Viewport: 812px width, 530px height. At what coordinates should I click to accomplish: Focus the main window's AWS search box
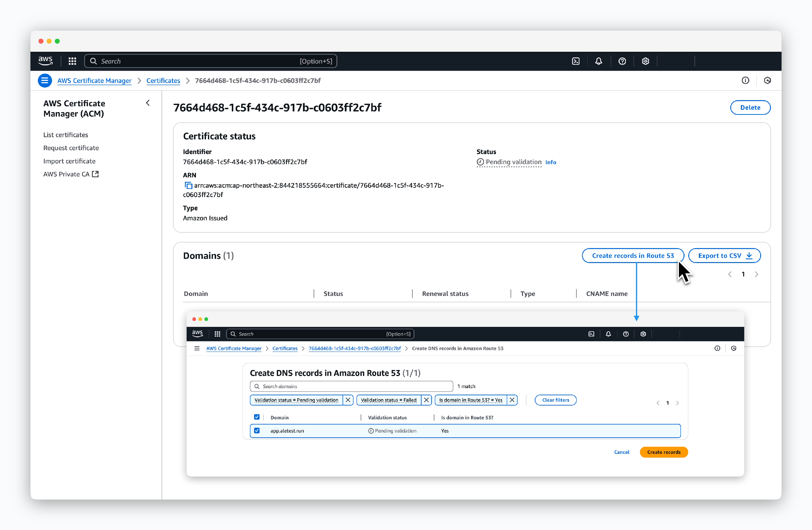click(x=210, y=61)
